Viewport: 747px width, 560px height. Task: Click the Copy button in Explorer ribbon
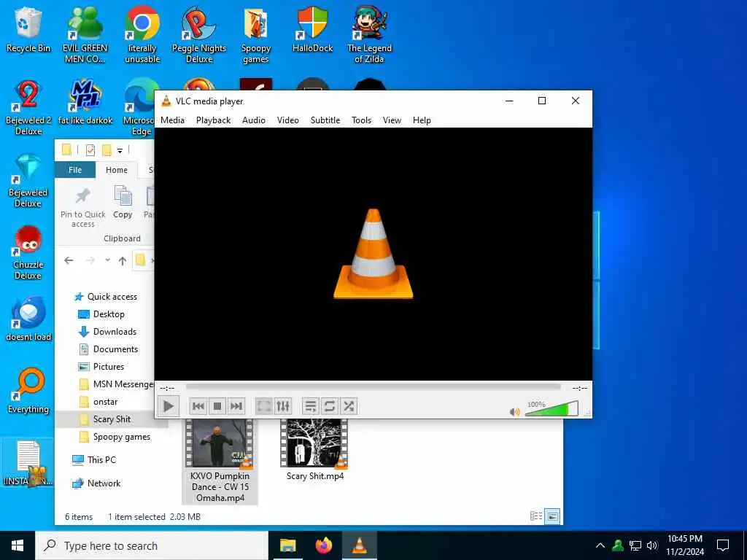[x=123, y=203]
